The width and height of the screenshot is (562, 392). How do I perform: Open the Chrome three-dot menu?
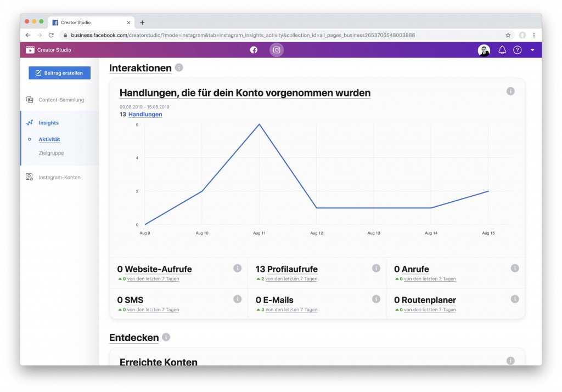coord(533,35)
